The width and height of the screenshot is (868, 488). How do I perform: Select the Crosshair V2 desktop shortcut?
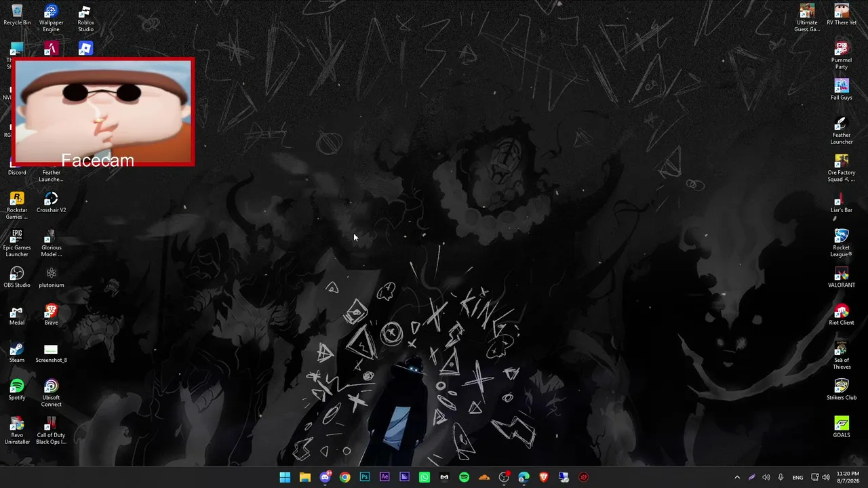pyautogui.click(x=51, y=203)
